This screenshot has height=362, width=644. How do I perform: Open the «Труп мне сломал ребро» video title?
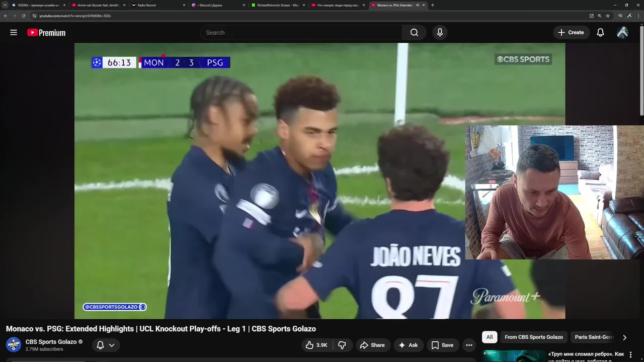click(x=586, y=357)
